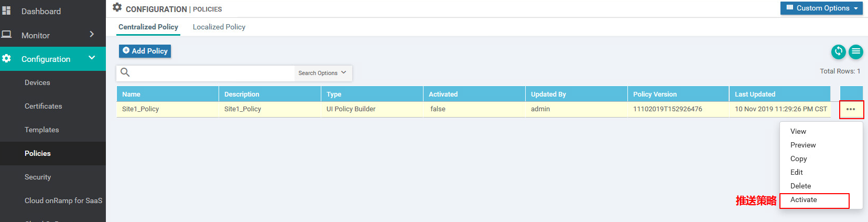Expand the Monitor sidebar chevron

92,34
